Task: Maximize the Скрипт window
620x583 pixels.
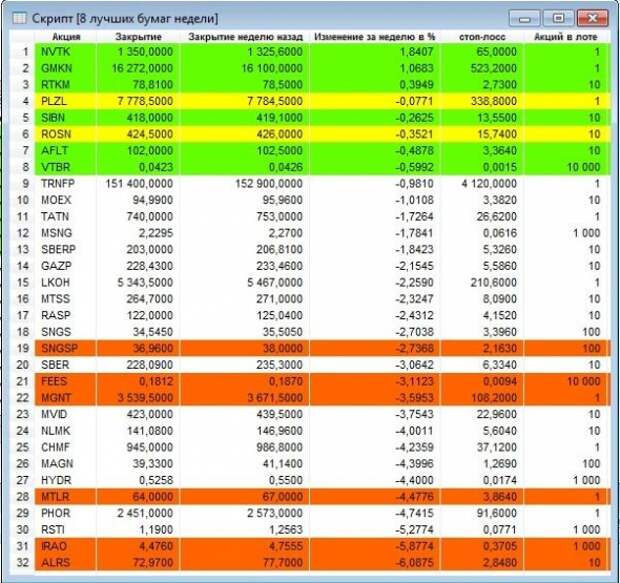Action: pos(558,18)
